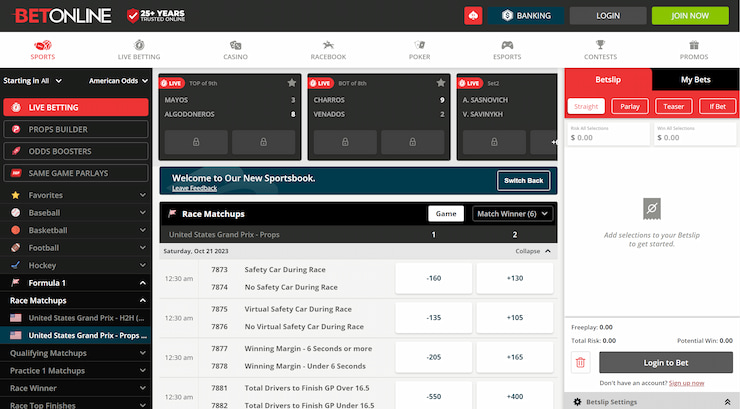Click locked Charros odds button
Viewport: 740px width, 409px height.
point(345,142)
